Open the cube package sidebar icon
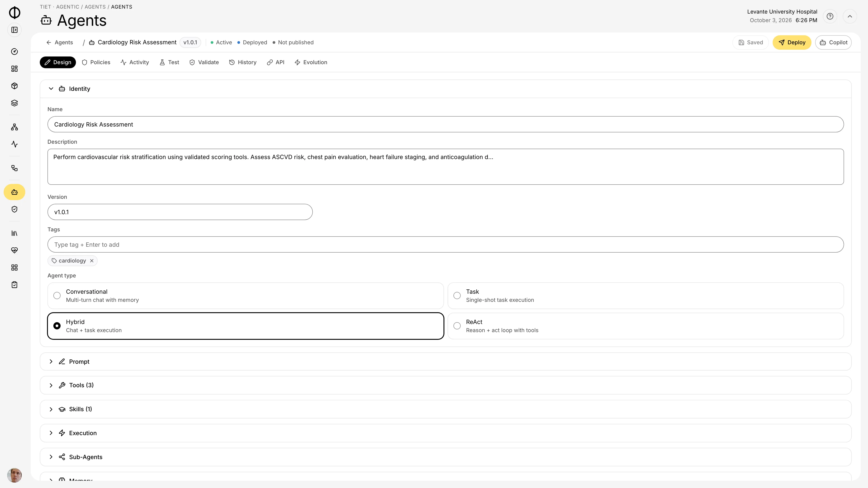This screenshot has width=868, height=488. [14, 86]
